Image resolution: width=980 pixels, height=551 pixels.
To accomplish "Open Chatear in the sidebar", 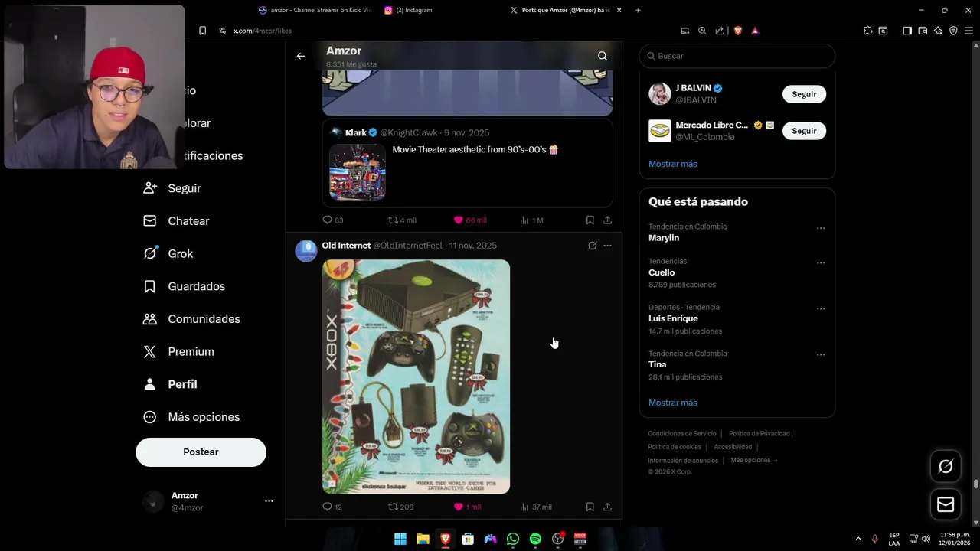I will coord(176,221).
